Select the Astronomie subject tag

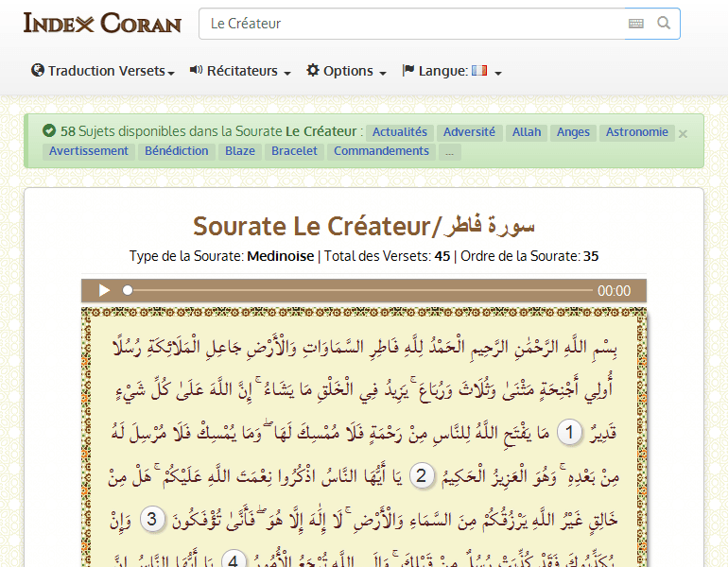pos(637,132)
